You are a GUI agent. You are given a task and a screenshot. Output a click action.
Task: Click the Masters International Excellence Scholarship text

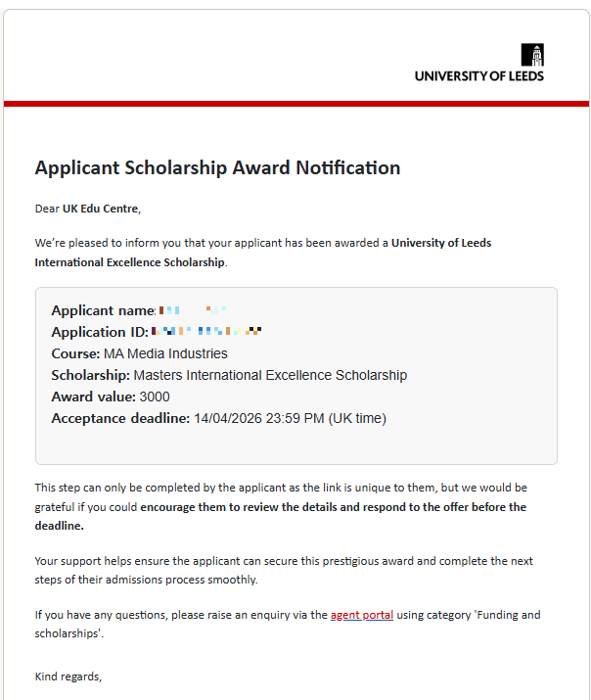click(x=270, y=375)
